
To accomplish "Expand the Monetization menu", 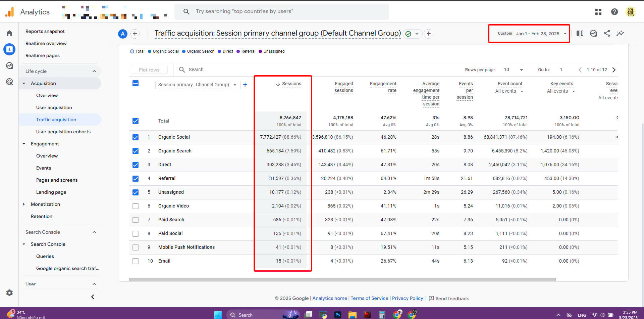I will pyautogui.click(x=24, y=204).
